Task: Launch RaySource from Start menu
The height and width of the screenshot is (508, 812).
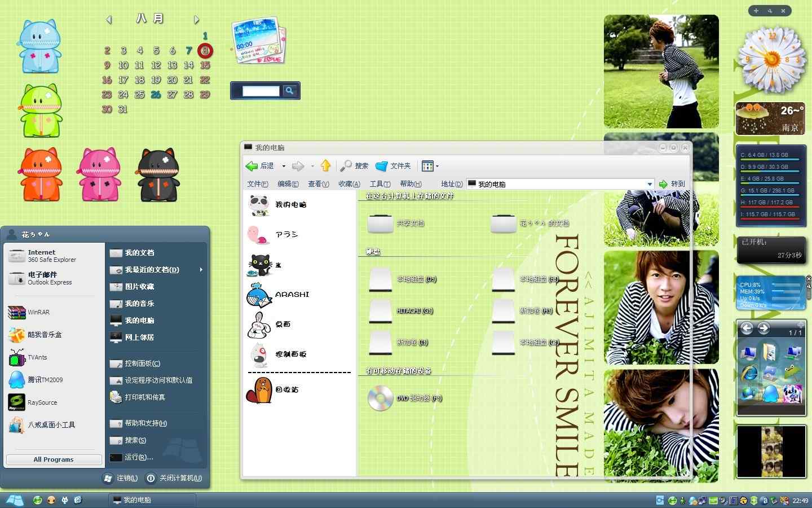Action: (x=55, y=402)
